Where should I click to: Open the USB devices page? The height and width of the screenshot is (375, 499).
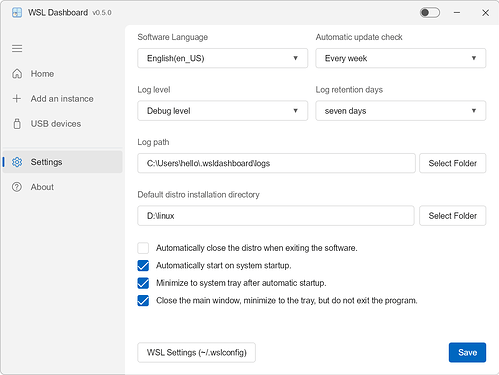(x=63, y=124)
